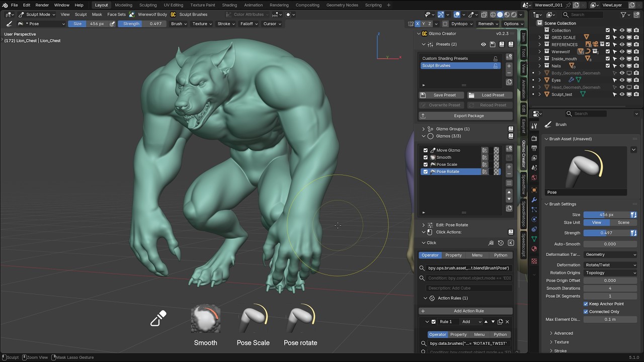The image size is (644, 362).
Task: Switch to the Sculpting workspace tab
Action: (x=148, y=5)
